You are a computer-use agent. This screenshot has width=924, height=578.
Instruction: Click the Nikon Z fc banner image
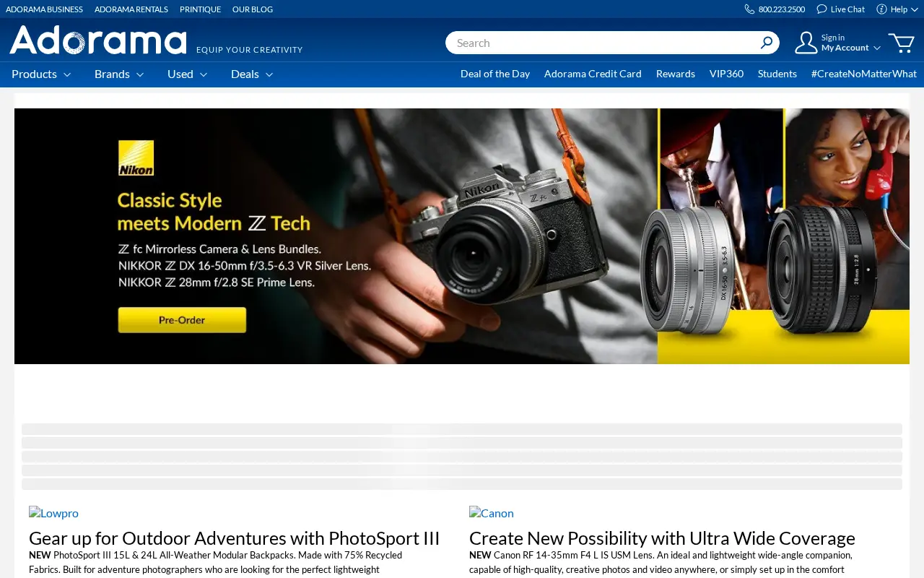point(462,236)
